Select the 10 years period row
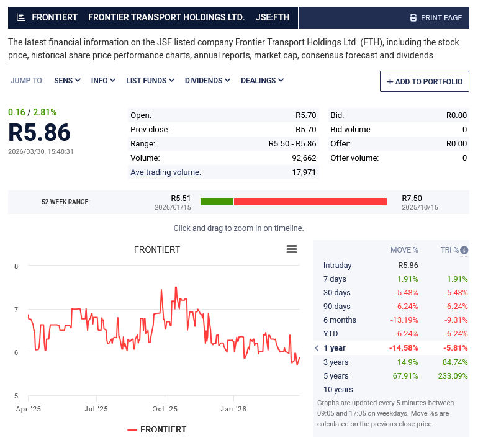 coord(391,390)
